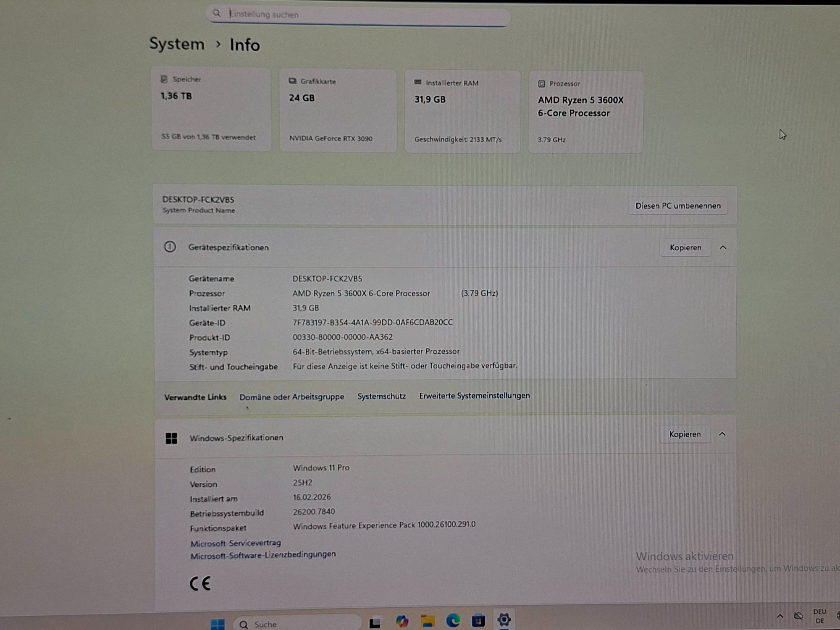Viewport: 840px width, 630px height.
Task: Click Diesen PC umbenennen button
Action: point(677,206)
